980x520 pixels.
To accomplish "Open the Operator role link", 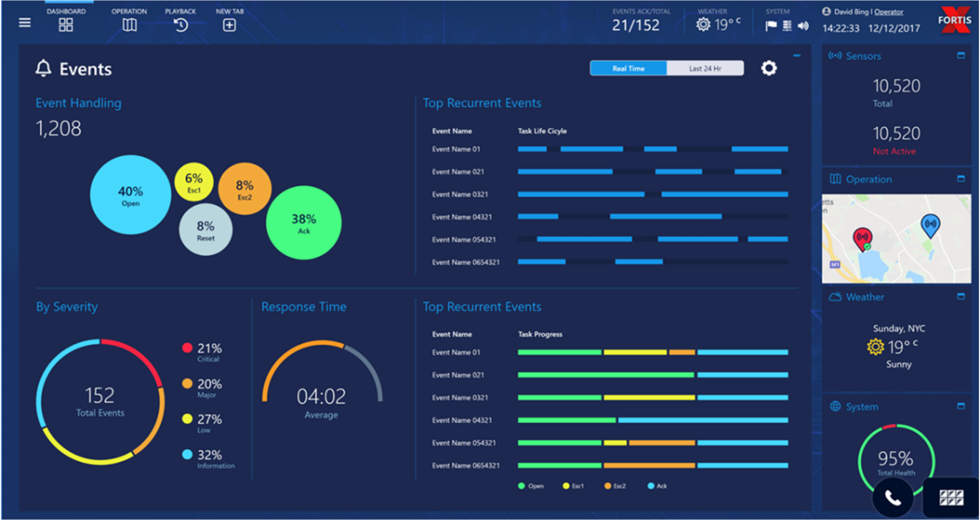I will pyautogui.click(x=888, y=12).
